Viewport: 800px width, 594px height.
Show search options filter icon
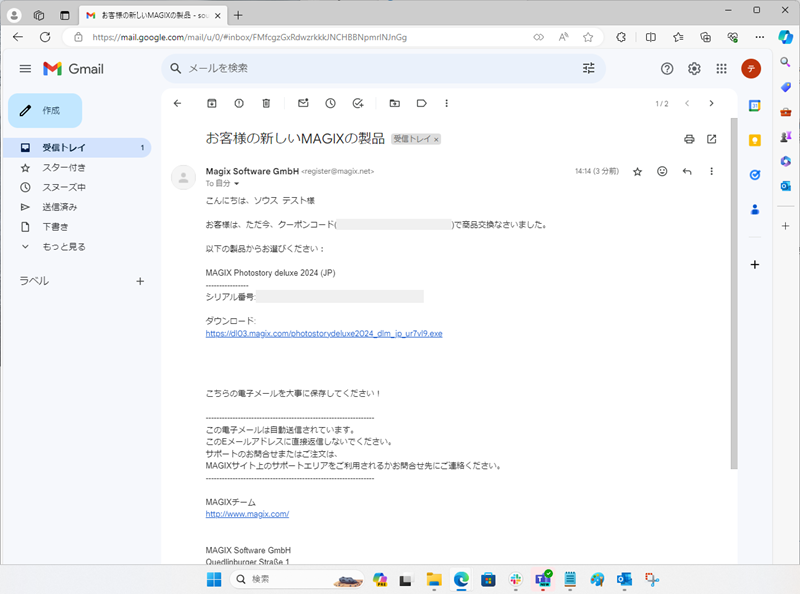click(x=589, y=68)
